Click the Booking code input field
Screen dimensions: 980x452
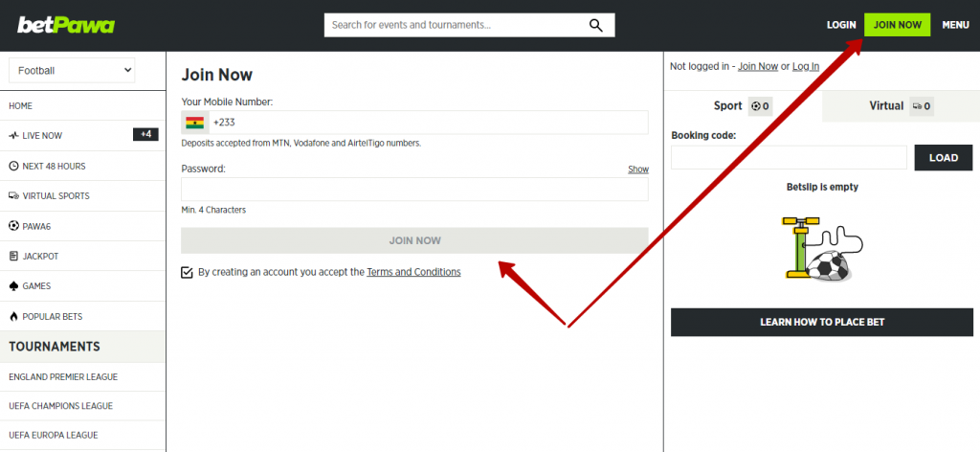[x=789, y=158]
